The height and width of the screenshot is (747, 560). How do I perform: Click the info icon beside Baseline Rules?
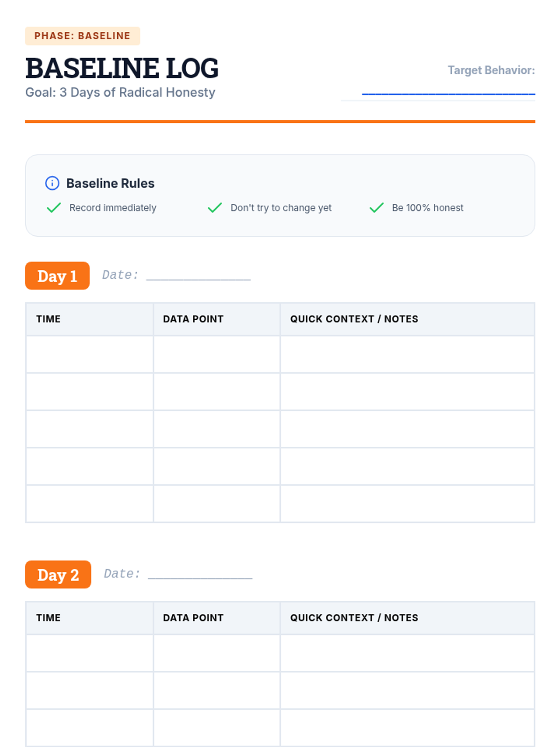pyautogui.click(x=52, y=183)
